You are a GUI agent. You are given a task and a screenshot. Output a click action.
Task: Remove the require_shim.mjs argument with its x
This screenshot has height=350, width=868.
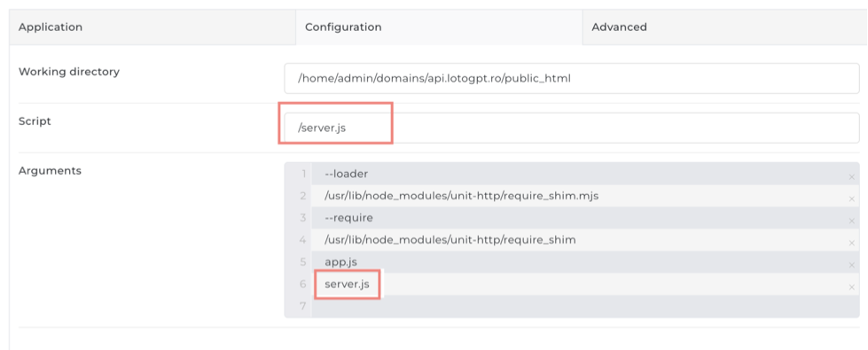pos(851,199)
